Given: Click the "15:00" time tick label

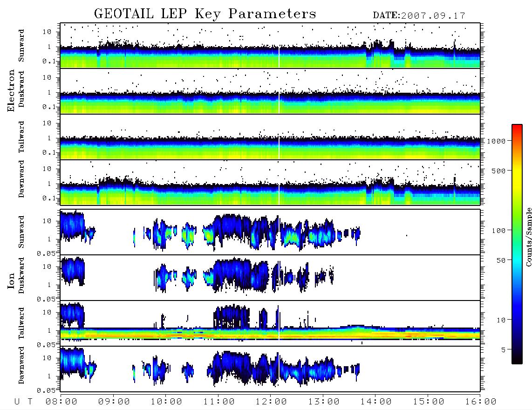Looking at the screenshot, I should (429, 402).
